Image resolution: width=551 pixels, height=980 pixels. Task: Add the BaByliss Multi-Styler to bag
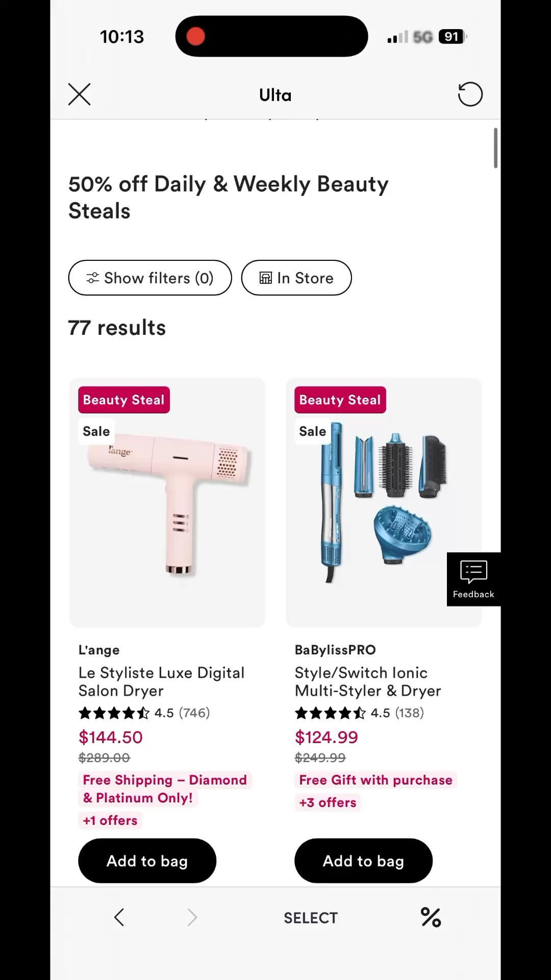pyautogui.click(x=363, y=861)
